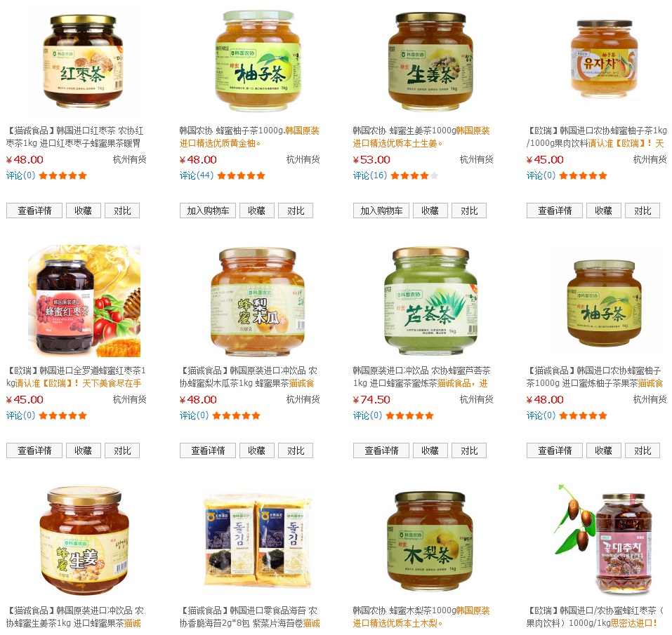Compare the 蜂蜜生姜茶1000g item with 对比

[x=469, y=210]
